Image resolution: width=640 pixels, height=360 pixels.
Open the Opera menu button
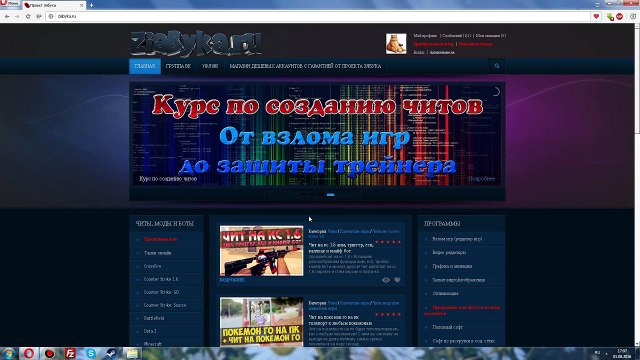coord(10,4)
